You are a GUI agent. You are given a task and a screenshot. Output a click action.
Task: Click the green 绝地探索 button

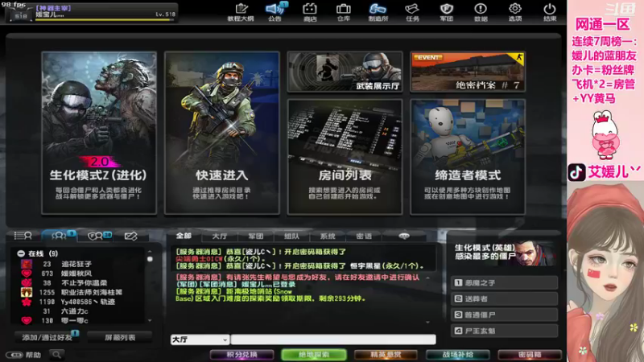(314, 355)
